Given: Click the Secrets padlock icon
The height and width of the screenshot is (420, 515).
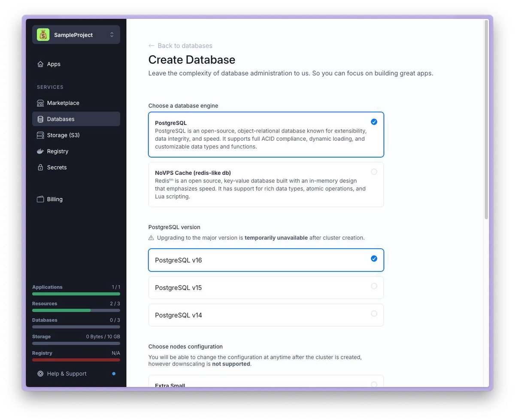Looking at the screenshot, I should [40, 167].
